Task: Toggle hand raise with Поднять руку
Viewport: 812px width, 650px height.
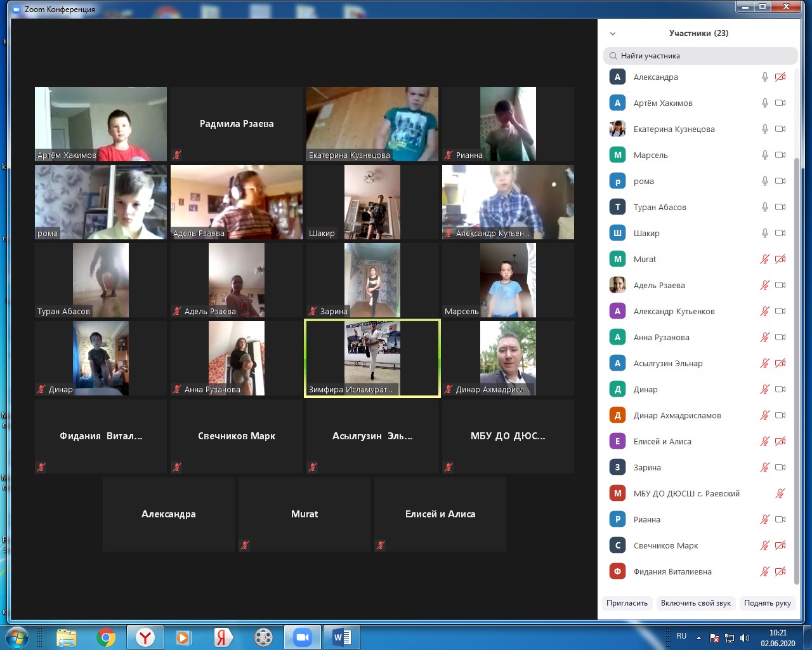Action: [x=767, y=603]
